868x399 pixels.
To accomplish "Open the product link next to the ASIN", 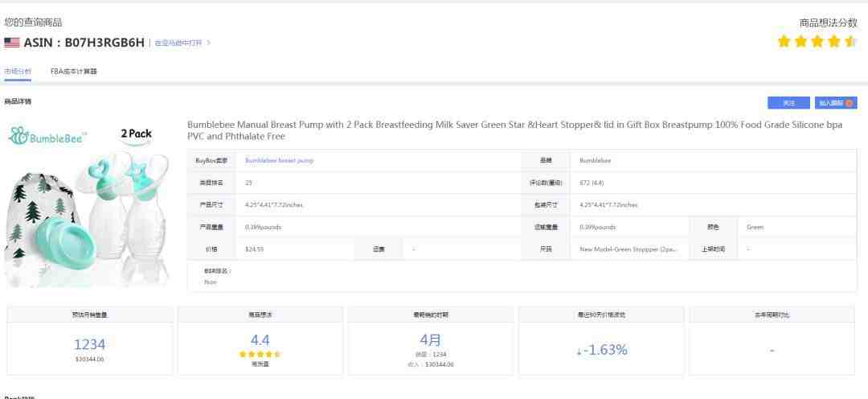I will 178,43.
